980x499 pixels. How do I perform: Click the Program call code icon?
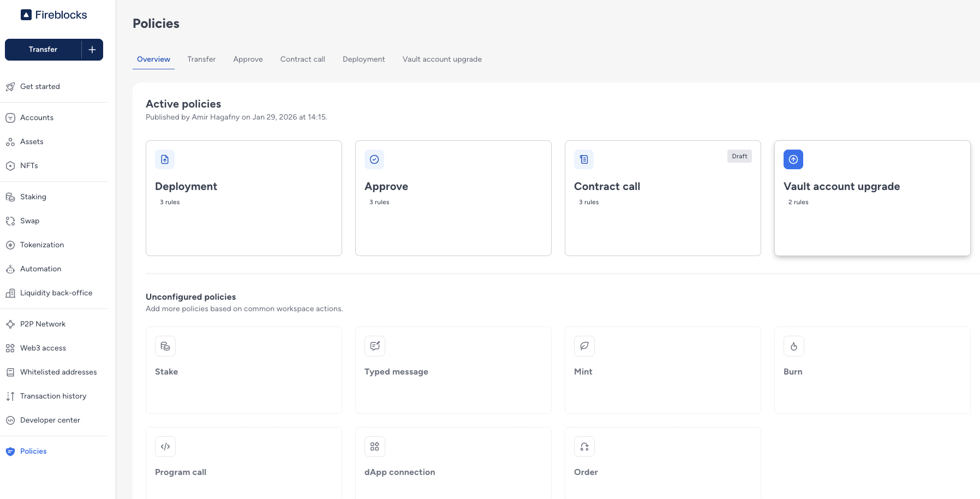tap(165, 447)
